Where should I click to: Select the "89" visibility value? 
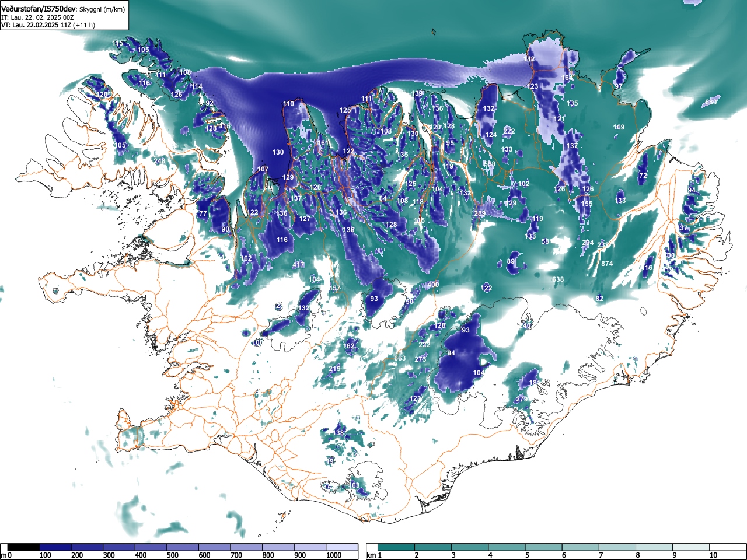(x=511, y=262)
